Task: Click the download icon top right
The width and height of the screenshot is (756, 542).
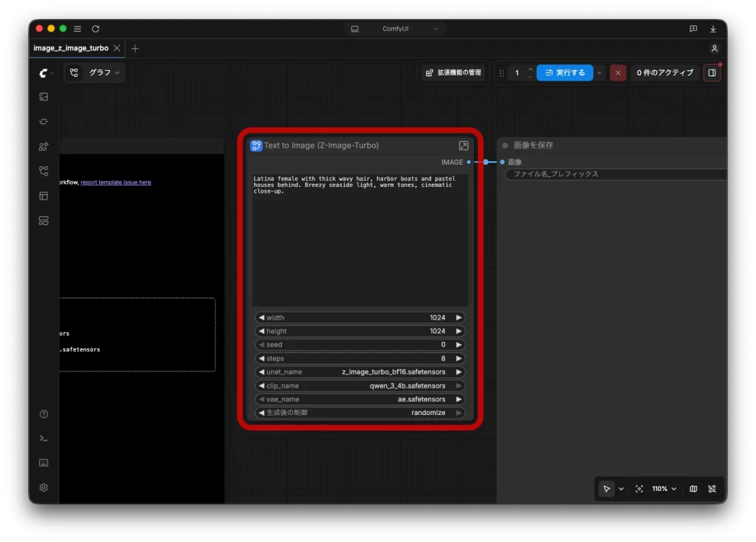Action: [712, 29]
